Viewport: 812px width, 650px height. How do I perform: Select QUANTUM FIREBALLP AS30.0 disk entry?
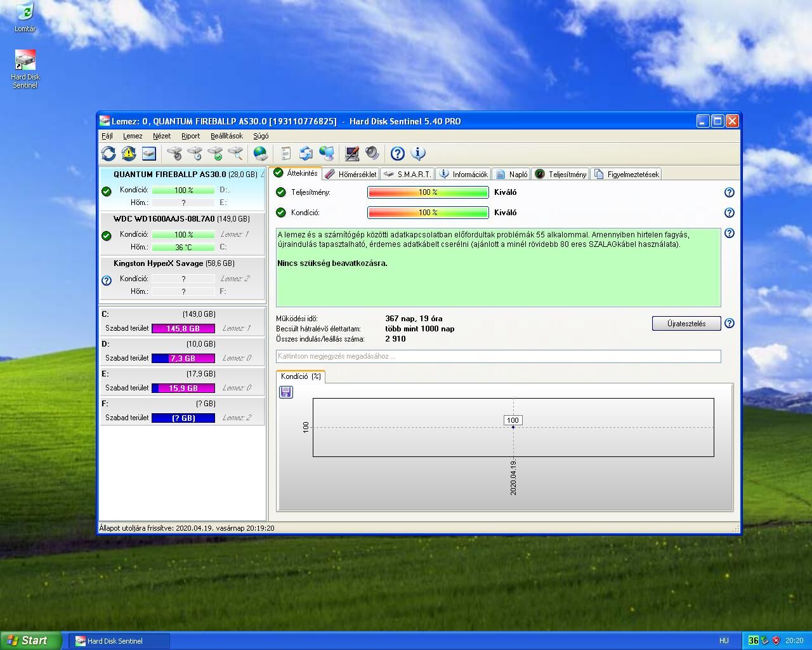pos(182,189)
